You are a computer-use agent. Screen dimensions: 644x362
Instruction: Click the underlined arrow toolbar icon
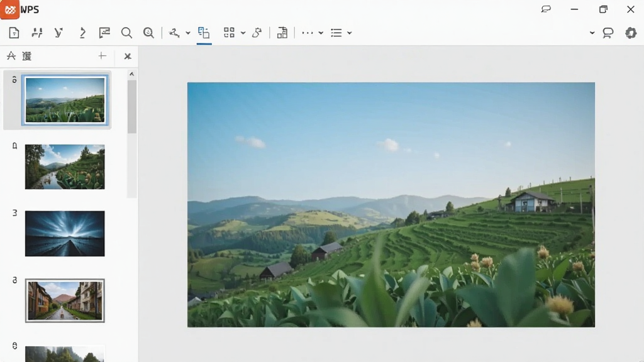82,33
